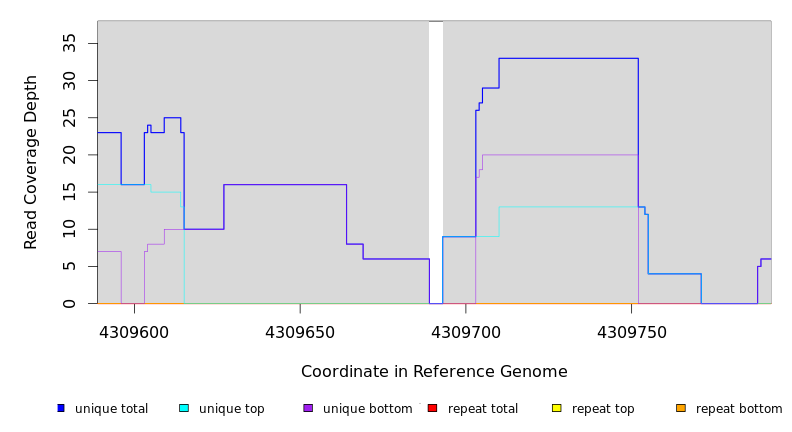Viewport: 792px width, 432px height.
Task: Click the x-axis tick label 4309650
Action: point(300,333)
